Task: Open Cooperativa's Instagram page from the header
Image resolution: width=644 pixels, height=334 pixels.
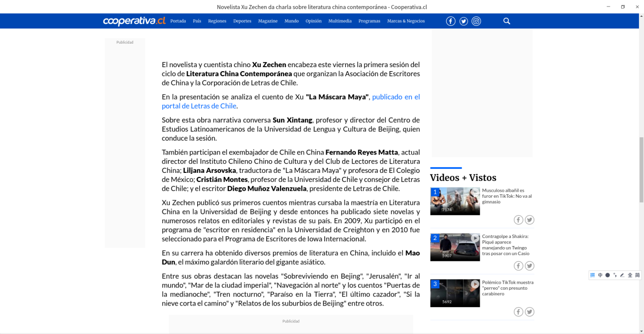Action: coord(476,21)
